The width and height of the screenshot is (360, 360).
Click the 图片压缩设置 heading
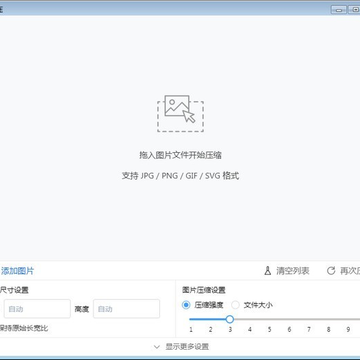[x=204, y=290]
